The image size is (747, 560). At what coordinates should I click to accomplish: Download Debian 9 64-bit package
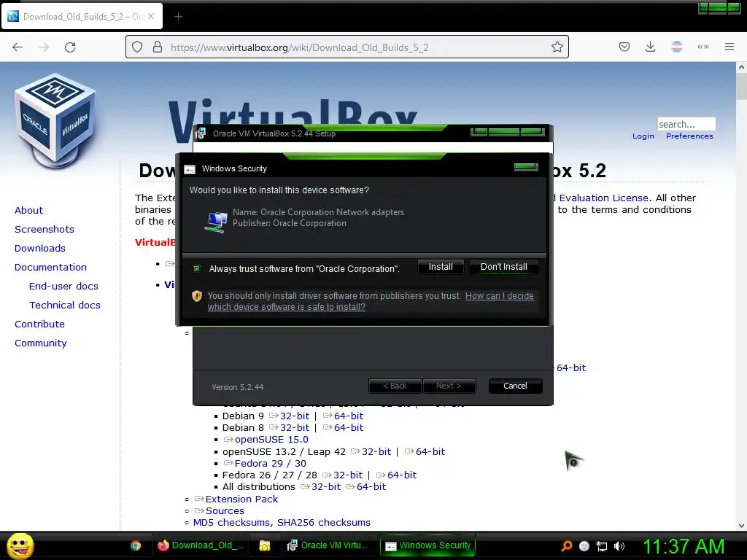click(349, 416)
